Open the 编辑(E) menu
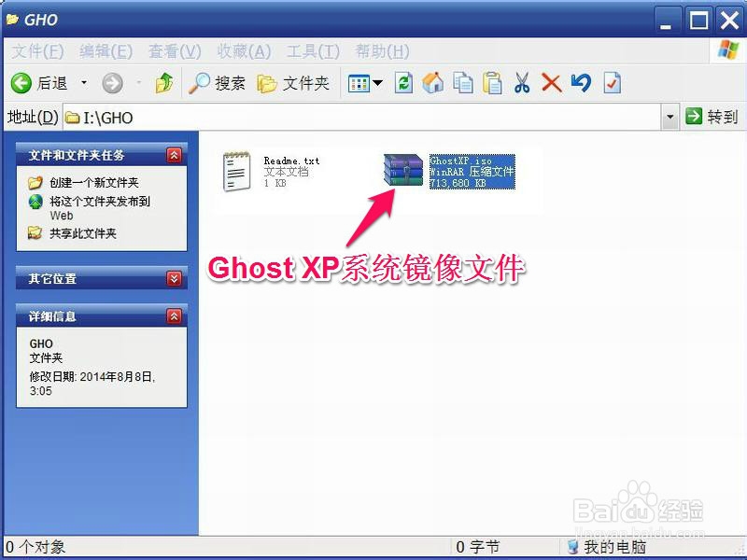 pyautogui.click(x=106, y=51)
